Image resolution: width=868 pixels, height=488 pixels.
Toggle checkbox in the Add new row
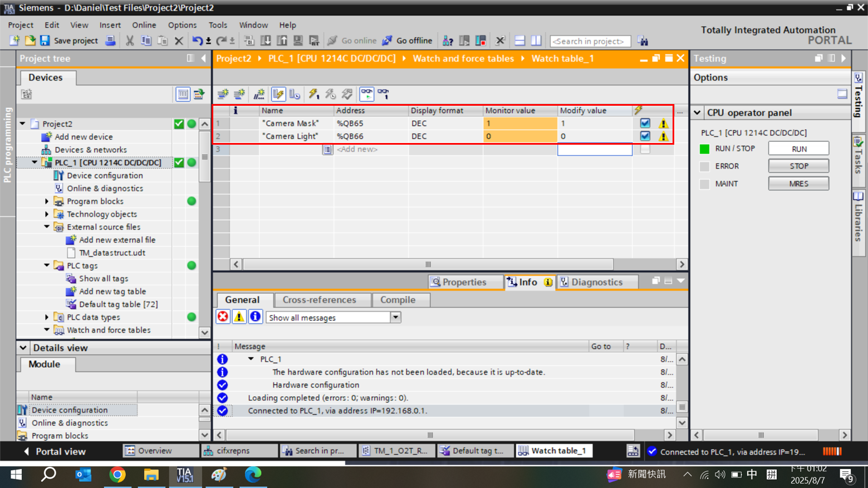(x=645, y=149)
